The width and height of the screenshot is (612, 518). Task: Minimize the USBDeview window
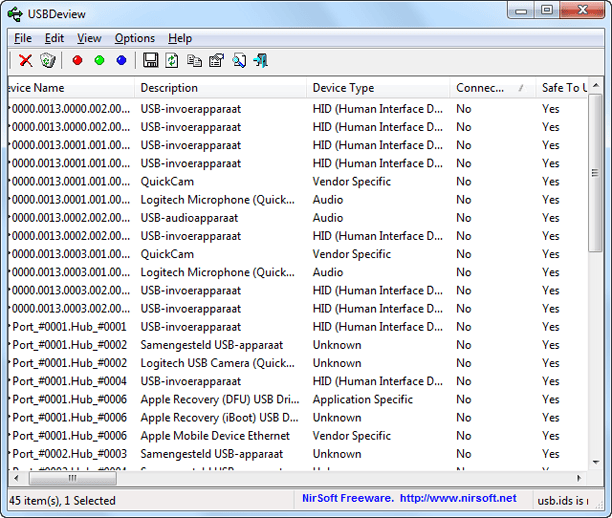pyautogui.click(x=521, y=10)
